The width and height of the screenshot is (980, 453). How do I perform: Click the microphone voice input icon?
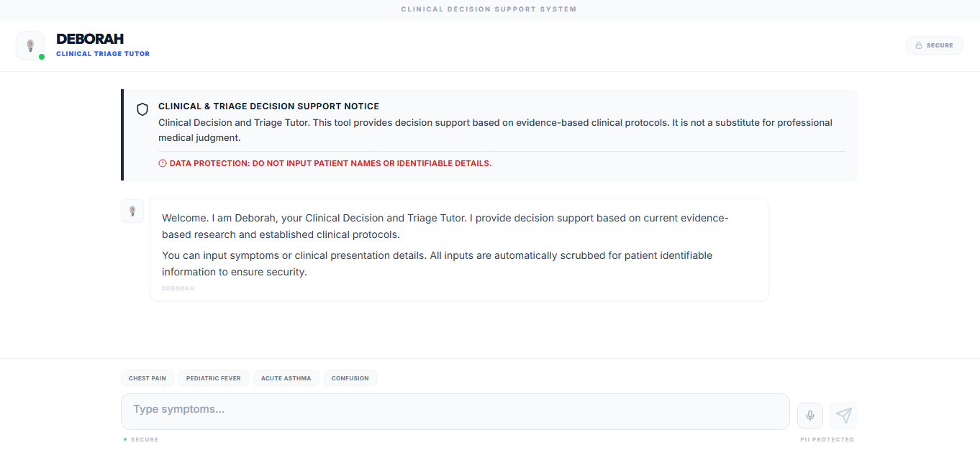pos(809,416)
